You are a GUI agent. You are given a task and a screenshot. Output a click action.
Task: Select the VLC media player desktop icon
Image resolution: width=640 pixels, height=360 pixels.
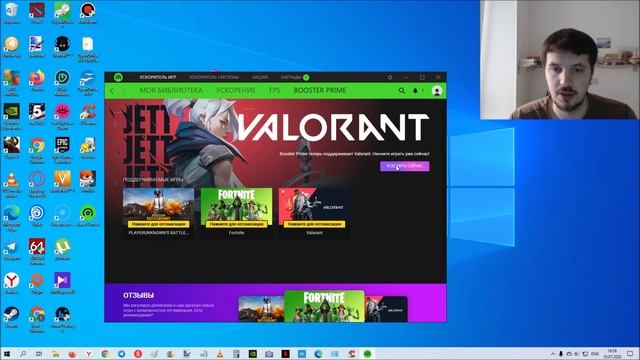point(11,183)
